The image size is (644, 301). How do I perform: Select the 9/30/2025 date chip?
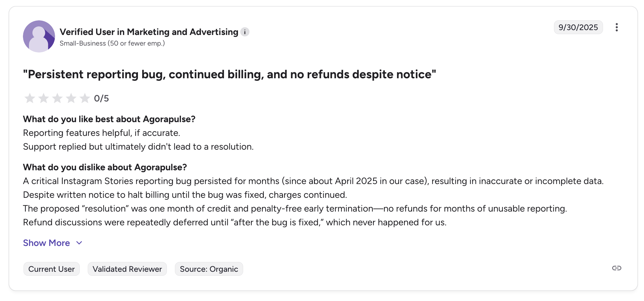[578, 27]
